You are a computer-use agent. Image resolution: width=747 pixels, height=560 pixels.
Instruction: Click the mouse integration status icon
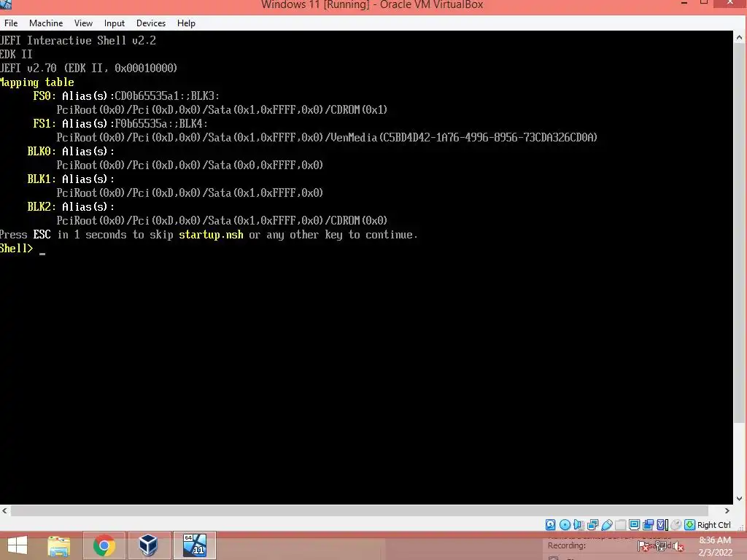point(676,525)
